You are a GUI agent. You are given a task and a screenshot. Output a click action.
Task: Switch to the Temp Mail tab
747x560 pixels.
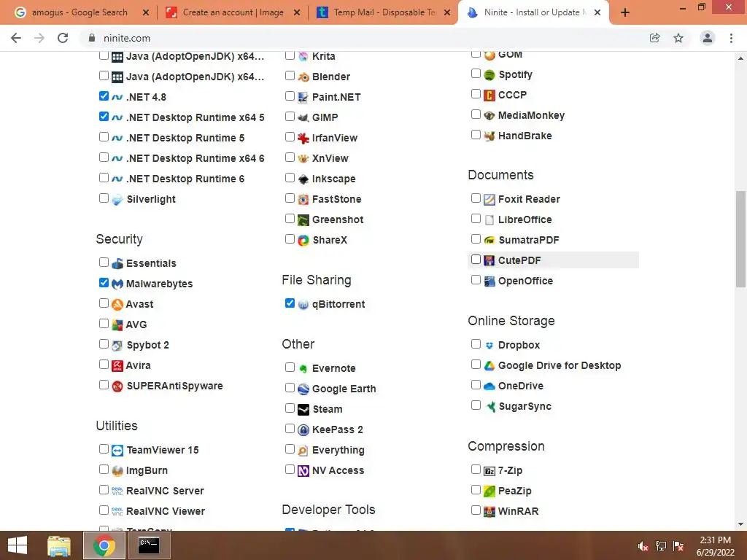(x=384, y=12)
